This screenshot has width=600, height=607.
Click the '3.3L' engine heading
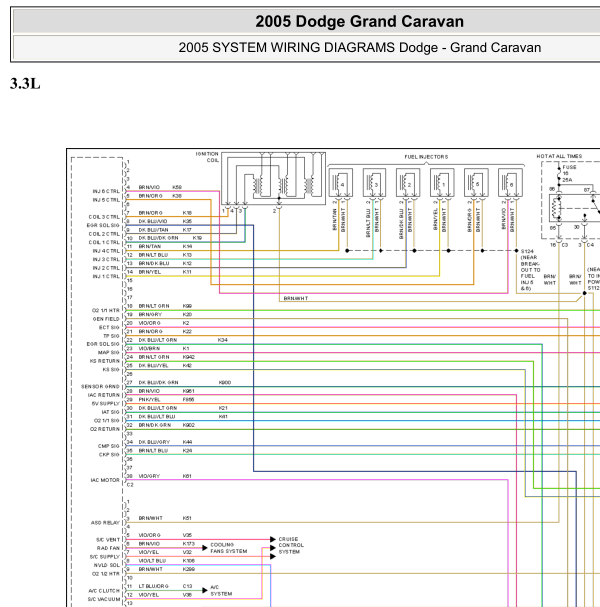(25, 84)
